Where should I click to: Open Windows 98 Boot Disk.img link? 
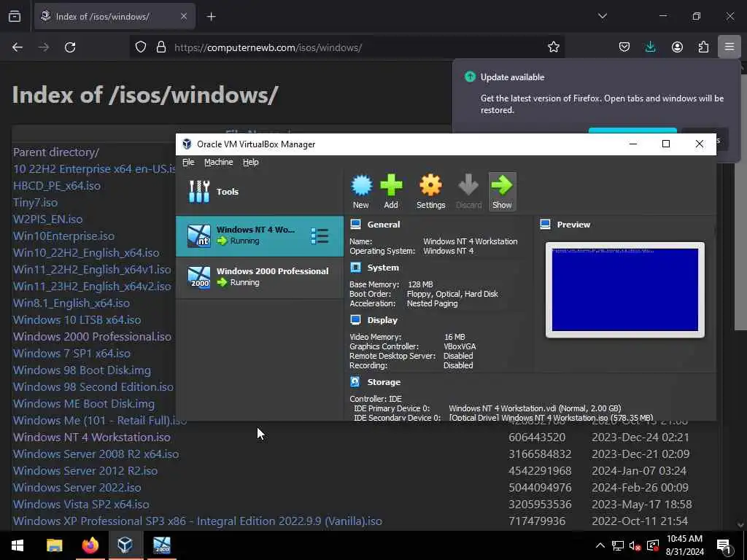click(x=82, y=370)
